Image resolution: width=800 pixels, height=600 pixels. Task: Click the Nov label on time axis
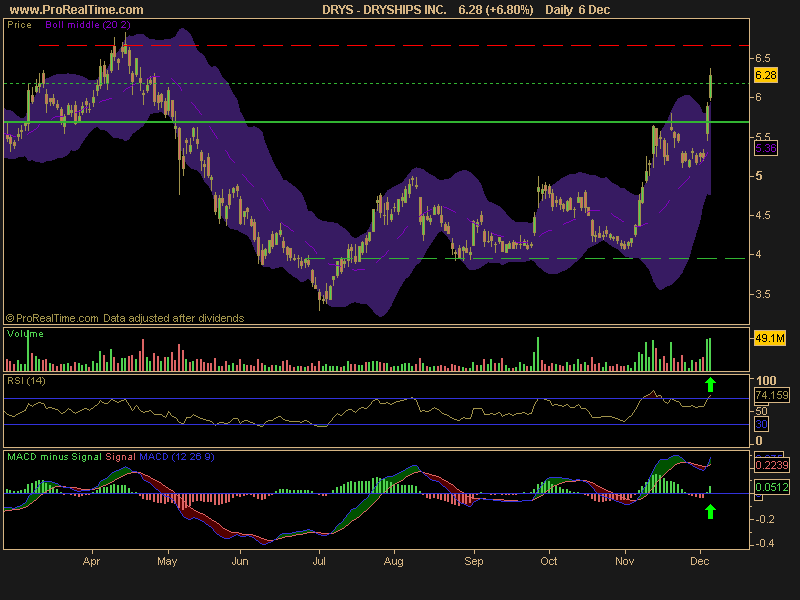point(624,561)
